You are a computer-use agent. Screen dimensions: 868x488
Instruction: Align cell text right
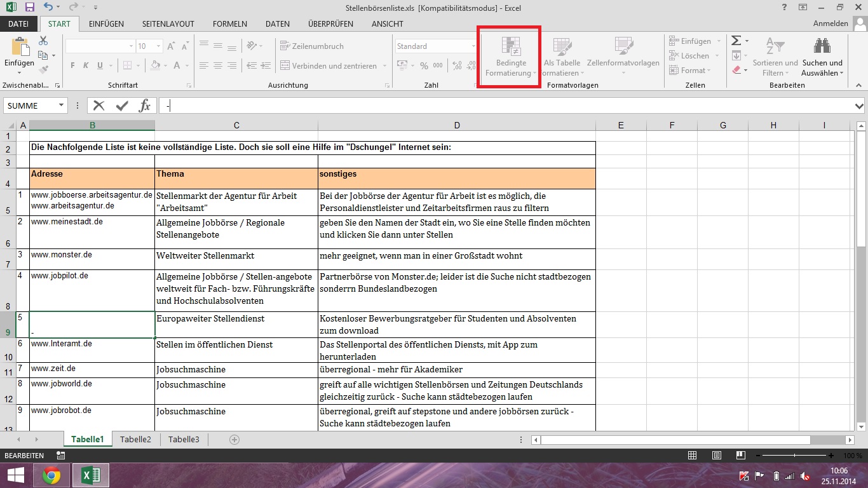tap(232, 65)
